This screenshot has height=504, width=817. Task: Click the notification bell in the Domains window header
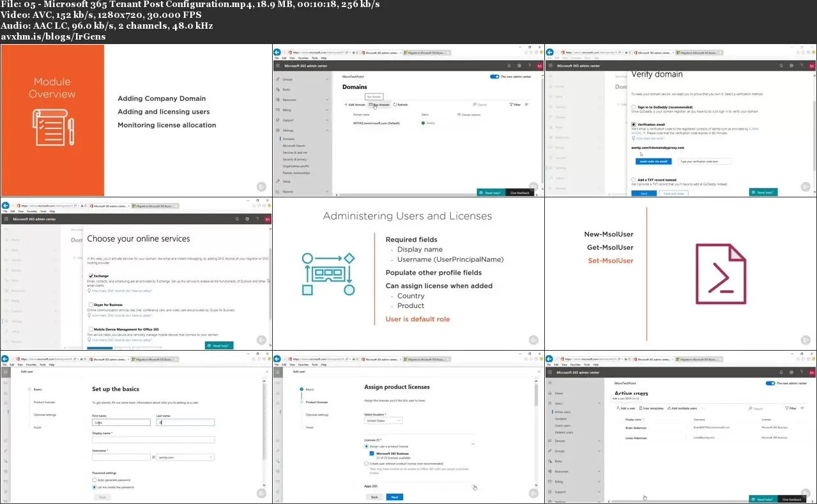point(508,65)
